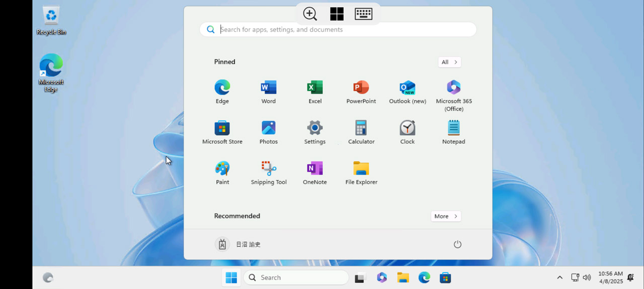
Task: Open File Explorer from the taskbar
Action: click(403, 277)
